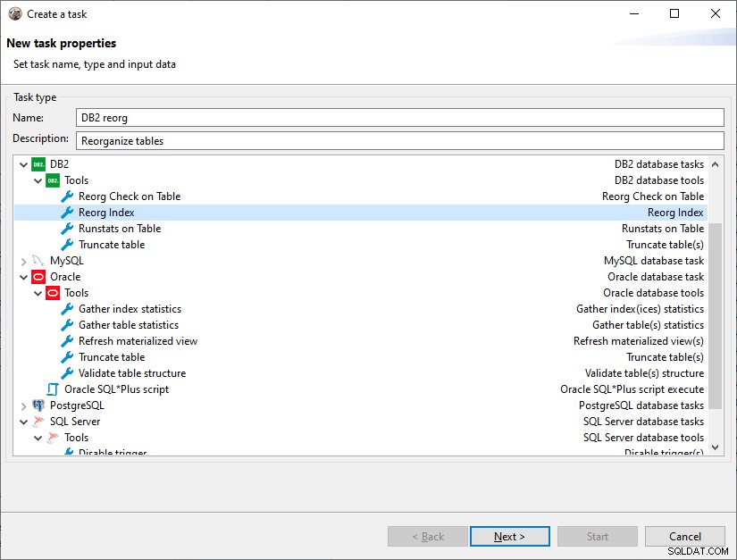This screenshot has width=737, height=560.
Task: Click the SQL Server icon
Action: click(38, 422)
